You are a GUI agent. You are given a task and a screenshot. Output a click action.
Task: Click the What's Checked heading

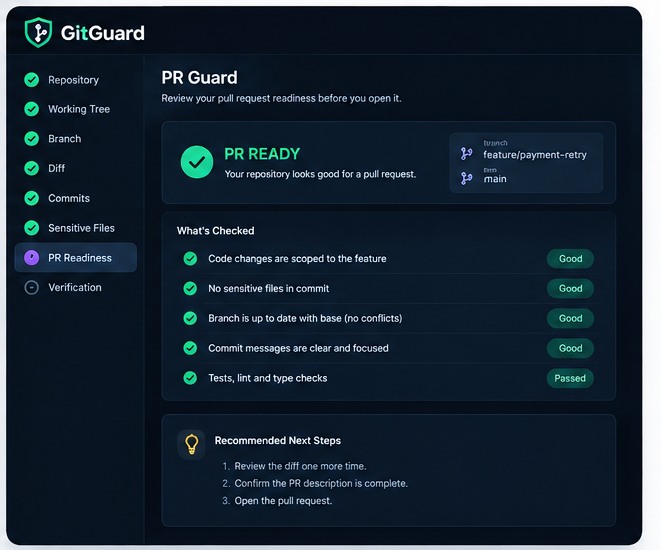pos(215,231)
